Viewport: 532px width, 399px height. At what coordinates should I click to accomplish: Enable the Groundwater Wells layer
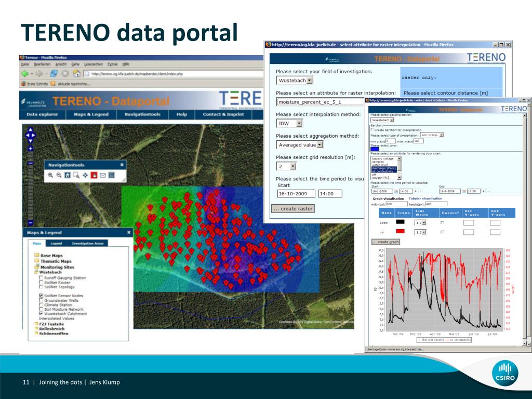click(41, 300)
